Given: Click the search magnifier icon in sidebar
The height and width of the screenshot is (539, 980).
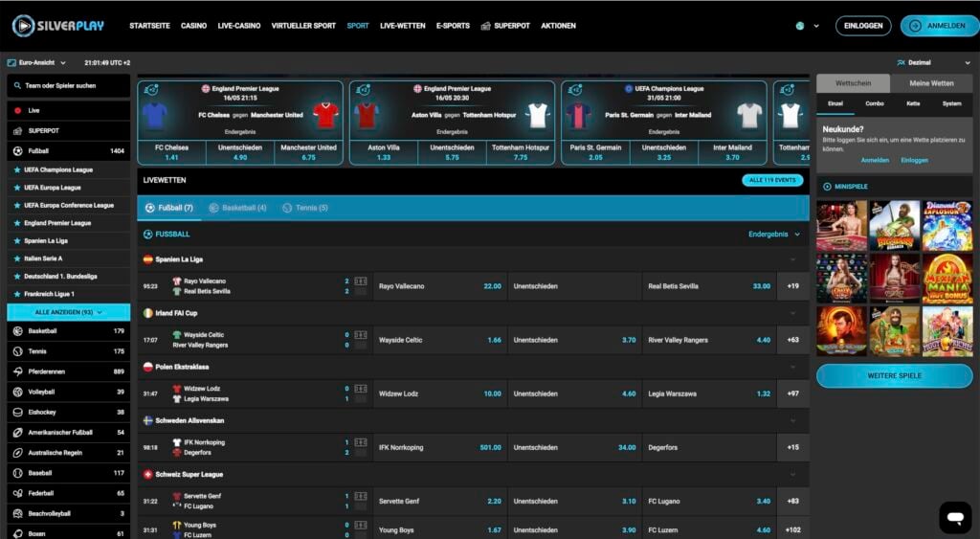Looking at the screenshot, I should tap(17, 85).
